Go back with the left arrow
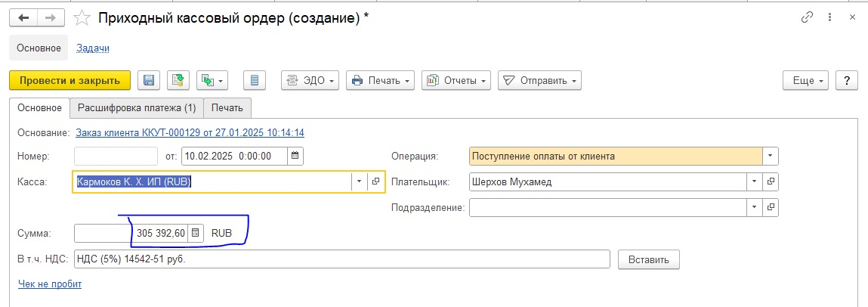Viewport: 868px width, 307px height. (x=24, y=18)
